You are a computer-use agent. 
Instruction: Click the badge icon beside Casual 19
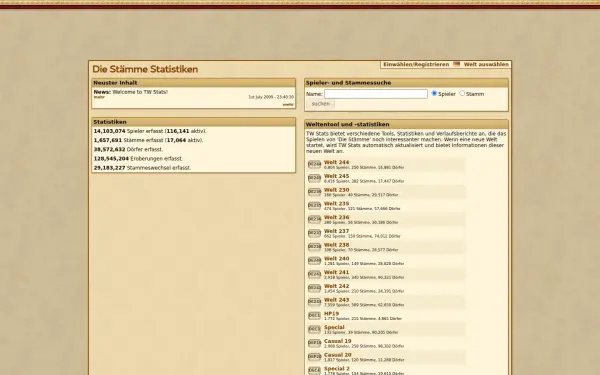315,344
